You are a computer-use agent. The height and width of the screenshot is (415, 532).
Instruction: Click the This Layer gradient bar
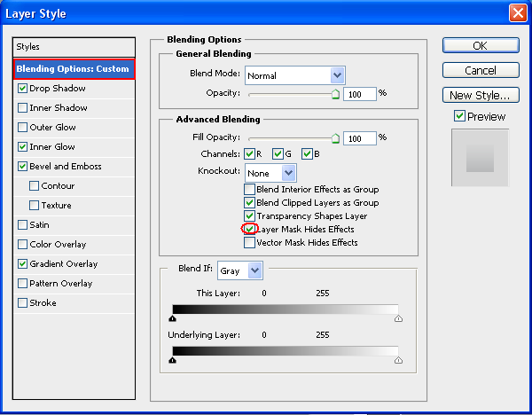[286, 309]
